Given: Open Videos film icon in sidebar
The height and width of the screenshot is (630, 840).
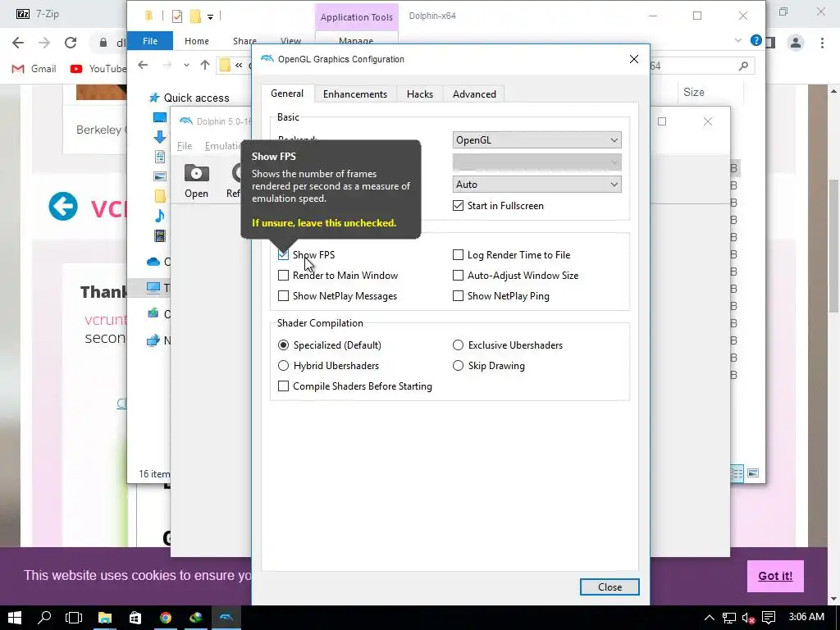Looking at the screenshot, I should tap(160, 235).
